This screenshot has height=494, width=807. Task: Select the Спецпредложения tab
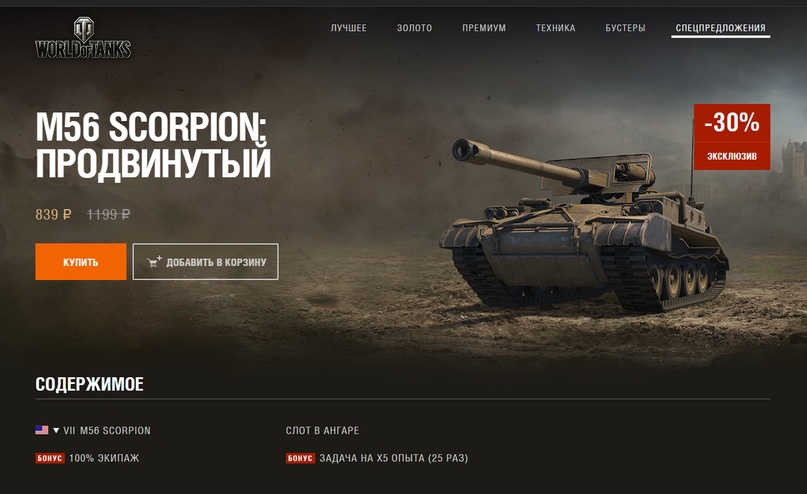coord(721,28)
